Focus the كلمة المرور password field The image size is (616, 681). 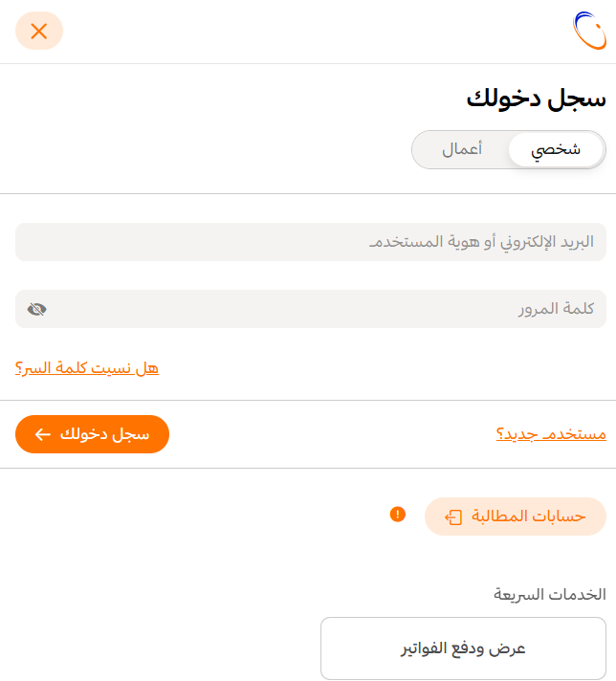click(x=311, y=309)
